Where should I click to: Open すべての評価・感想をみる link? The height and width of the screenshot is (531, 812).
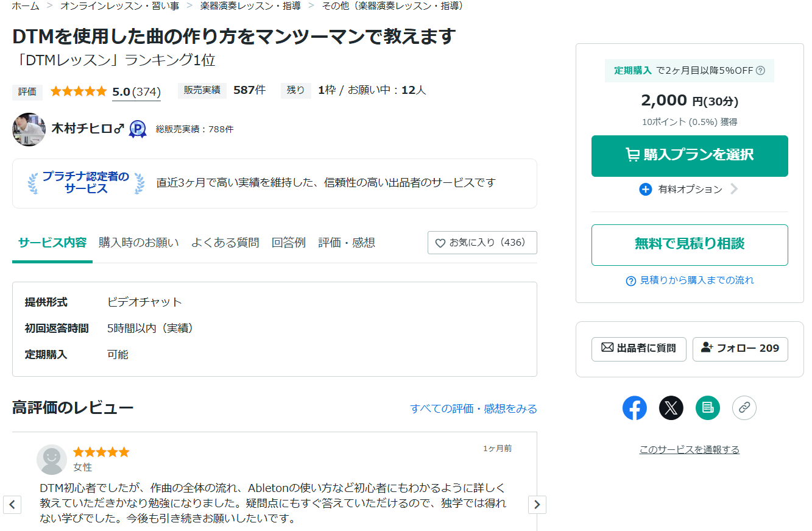click(x=473, y=408)
